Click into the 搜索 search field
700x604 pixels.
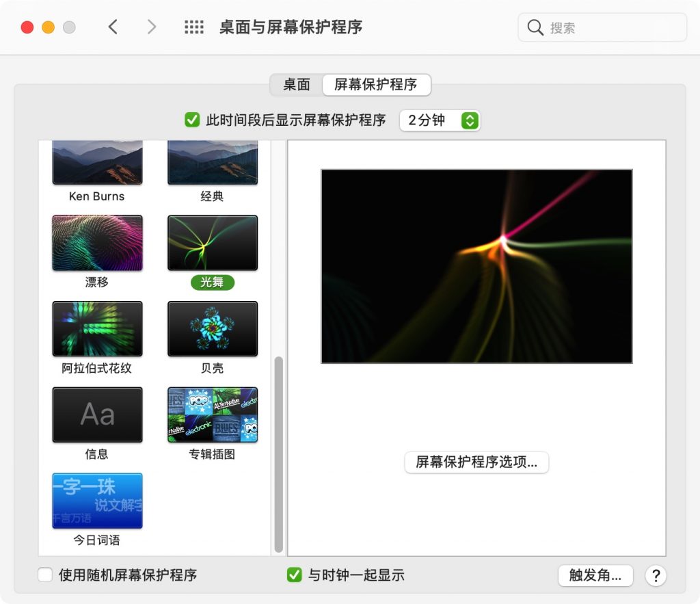(x=602, y=27)
